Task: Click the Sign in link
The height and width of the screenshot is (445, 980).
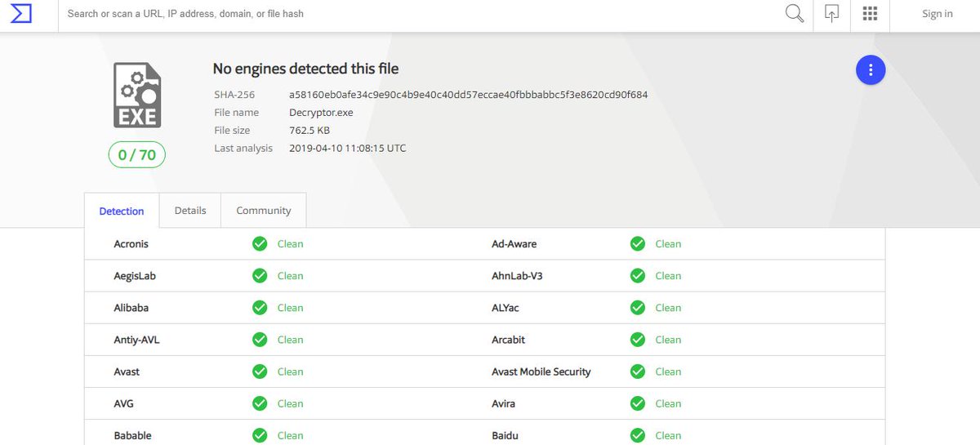Action: tap(937, 13)
